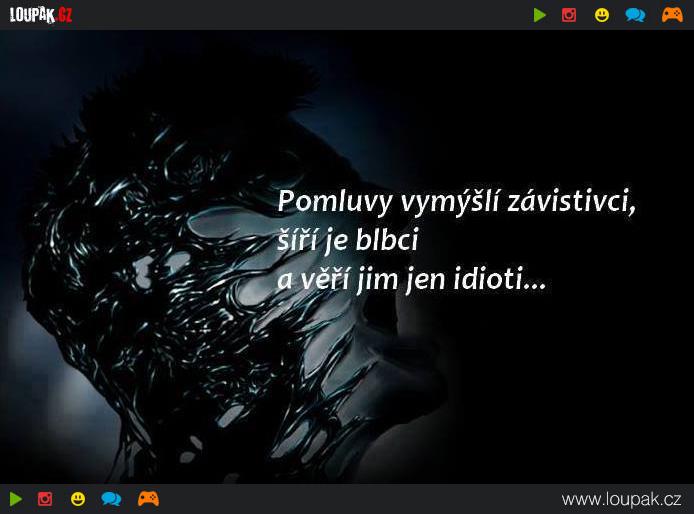Viewport: 694px width, 514px height.
Task: Click the yellow smiley icon in bottom bar
Action: pyautogui.click(x=78, y=498)
